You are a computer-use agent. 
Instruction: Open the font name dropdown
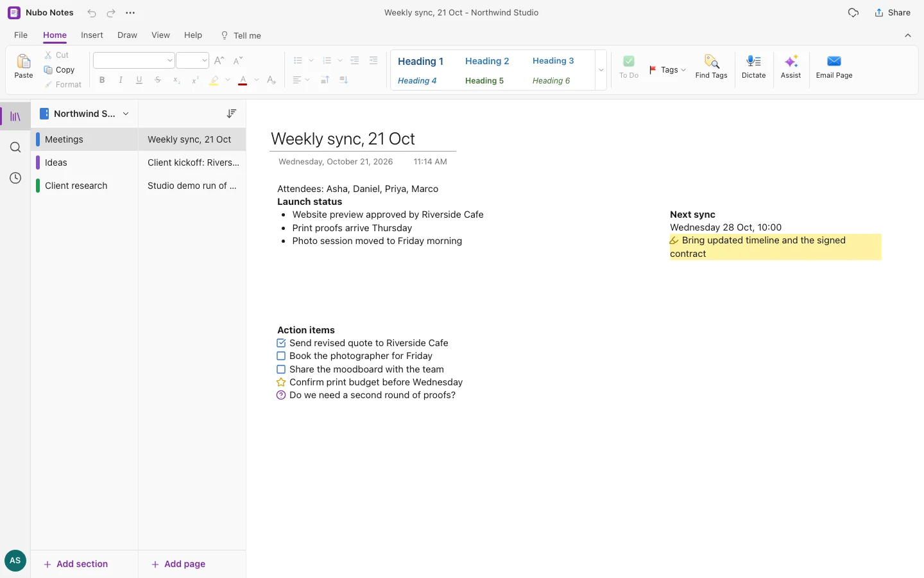170,60
